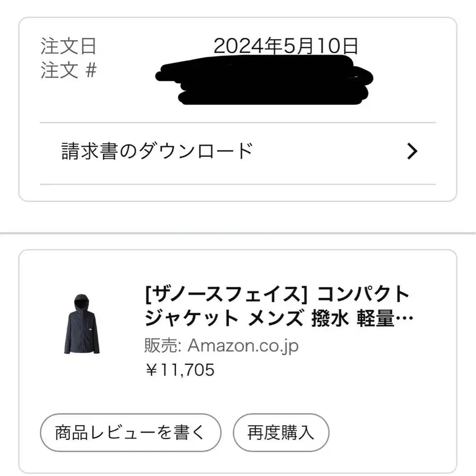
Task: Click empty space right of the 再度購入 button
Action: (x=391, y=433)
